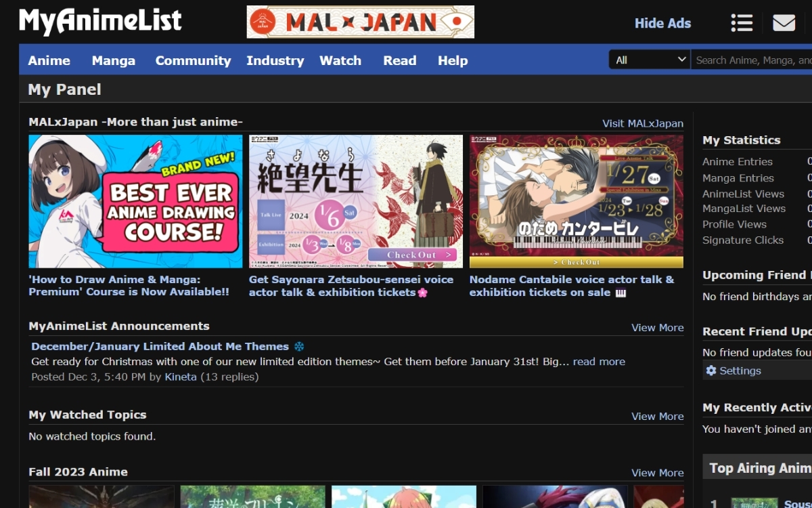Image resolution: width=812 pixels, height=508 pixels.
Task: Open the anime drawing course thumbnail
Action: [x=135, y=200]
